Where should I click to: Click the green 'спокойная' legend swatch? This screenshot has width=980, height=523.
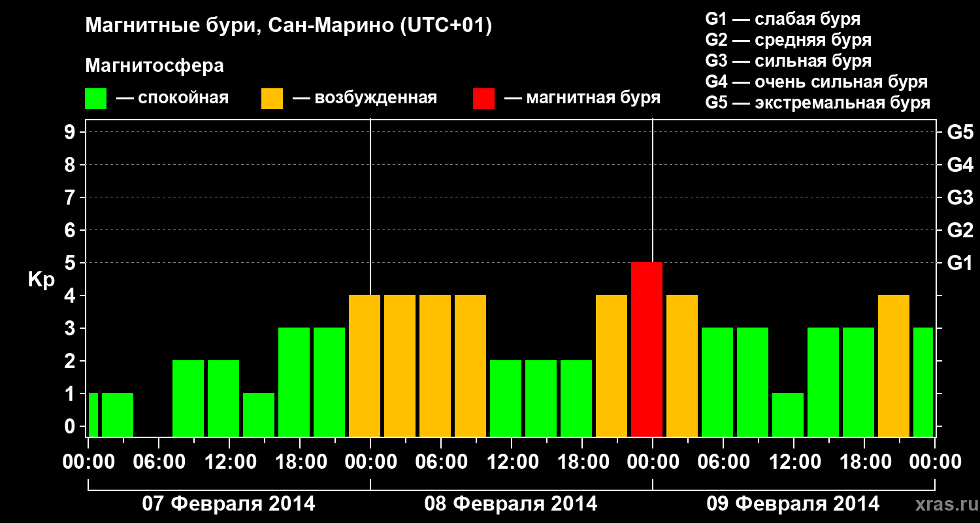[x=96, y=99]
